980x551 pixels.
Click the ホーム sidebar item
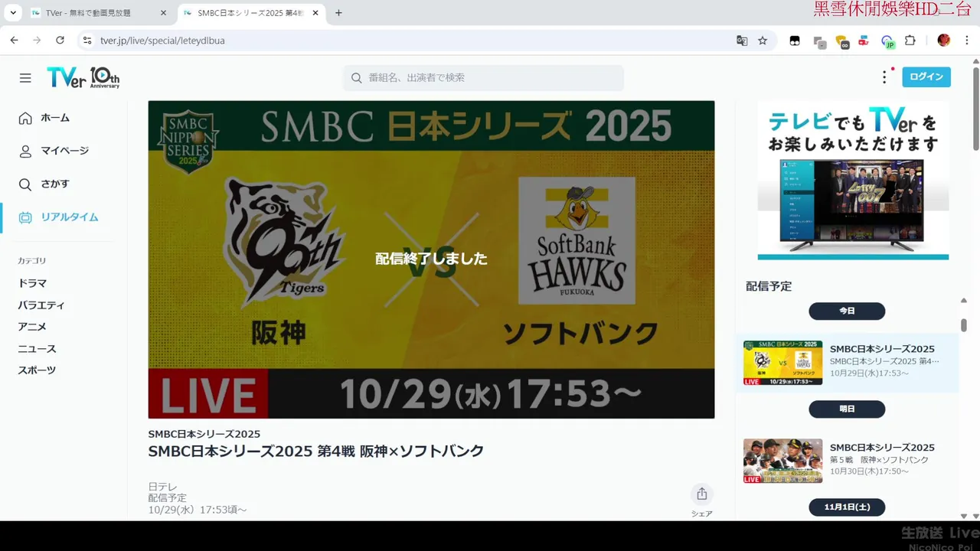point(55,118)
